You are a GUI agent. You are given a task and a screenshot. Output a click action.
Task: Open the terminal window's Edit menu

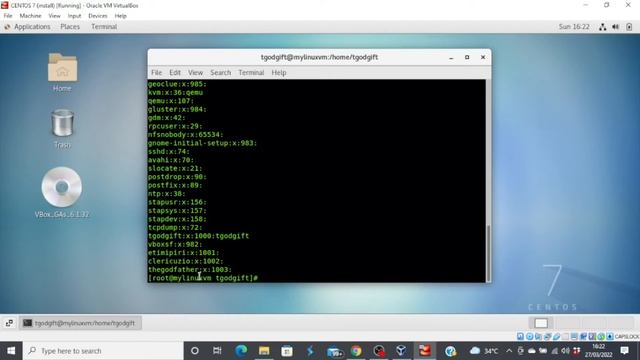click(x=175, y=72)
